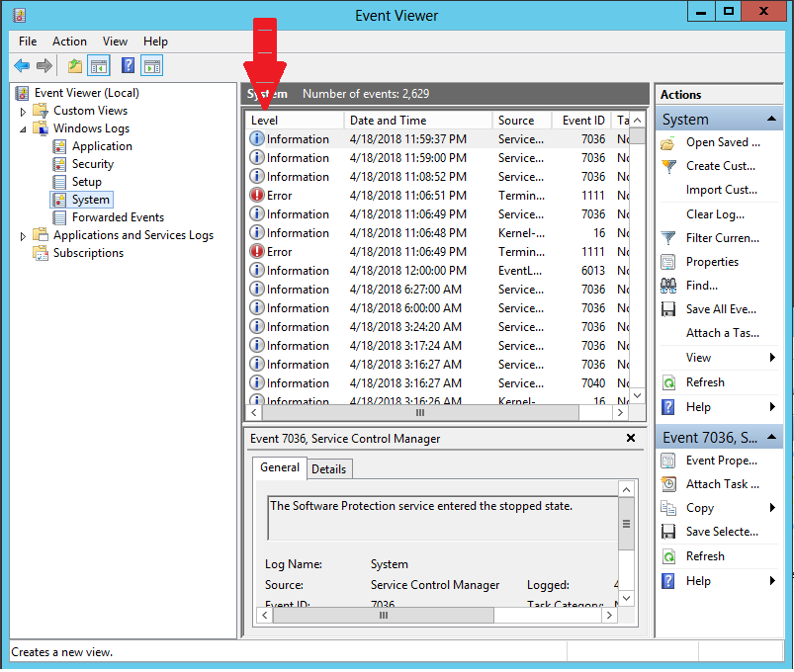
Task: Click the Filter Current Log funnel icon
Action: point(668,238)
